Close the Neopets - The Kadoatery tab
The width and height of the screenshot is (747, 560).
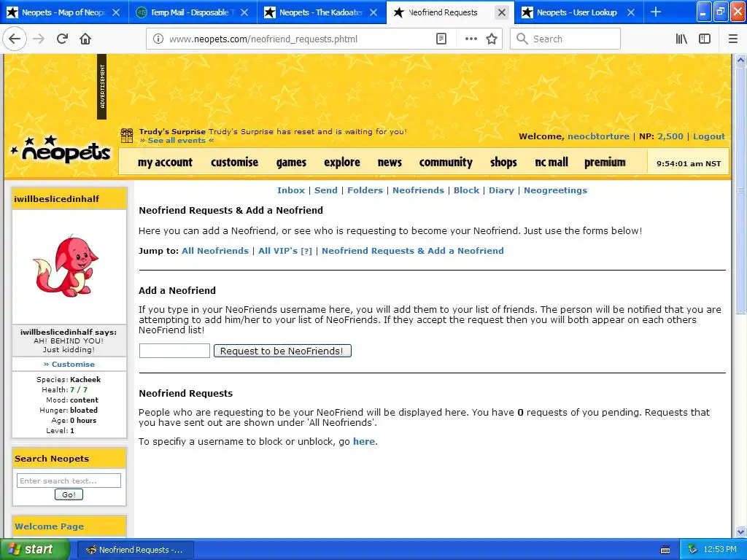coord(373,12)
